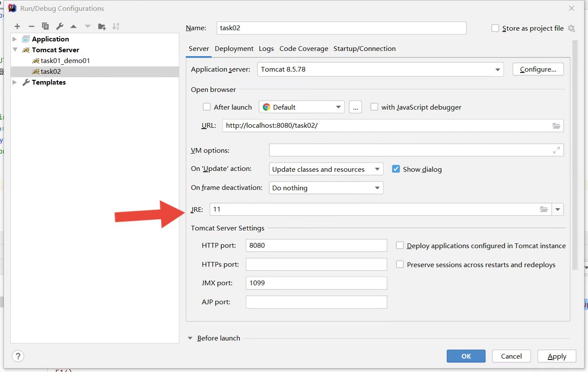Uncheck Show dialog option
The height and width of the screenshot is (372, 588).
tap(396, 169)
